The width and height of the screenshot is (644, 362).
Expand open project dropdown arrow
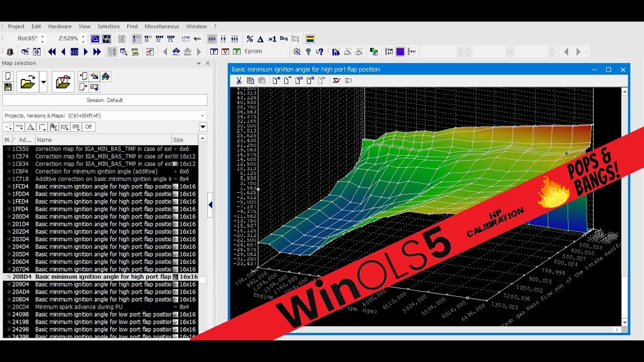pyautogui.click(x=43, y=82)
